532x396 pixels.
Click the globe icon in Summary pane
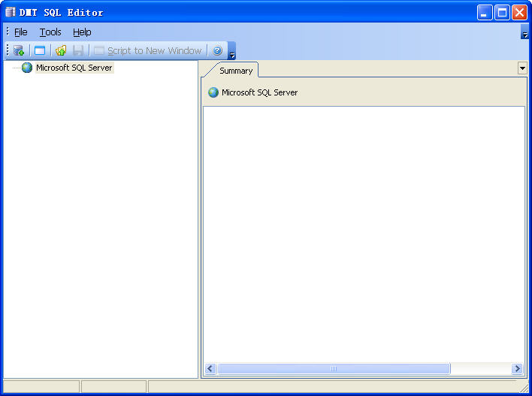pos(213,92)
